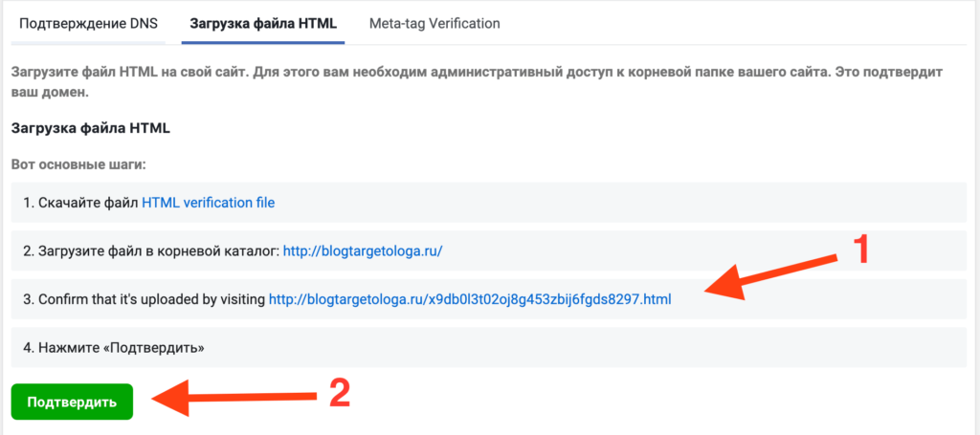This screenshot has width=980, height=435.
Task: Open the http://blogtargetologa.ru/ root link
Action: pos(364,250)
